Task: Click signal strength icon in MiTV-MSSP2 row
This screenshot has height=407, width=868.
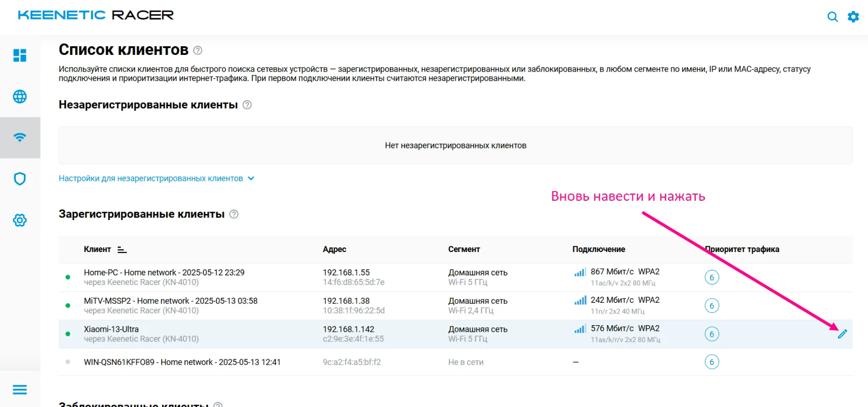Action: tap(580, 301)
